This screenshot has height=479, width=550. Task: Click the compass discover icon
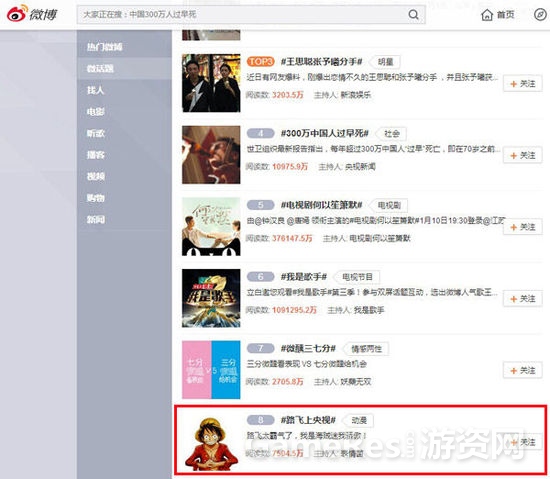click(x=540, y=14)
